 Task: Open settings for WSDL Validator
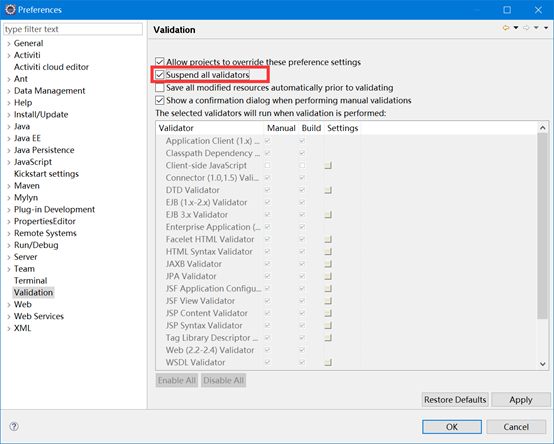point(328,362)
